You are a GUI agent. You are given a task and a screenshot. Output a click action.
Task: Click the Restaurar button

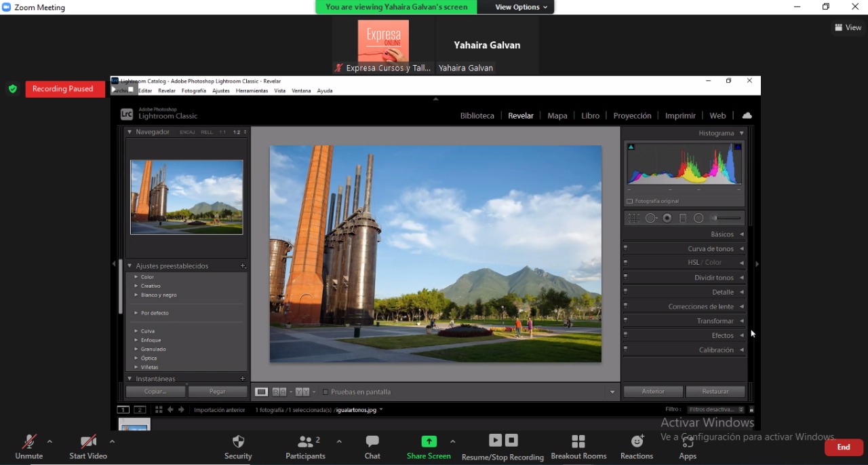[x=715, y=392]
